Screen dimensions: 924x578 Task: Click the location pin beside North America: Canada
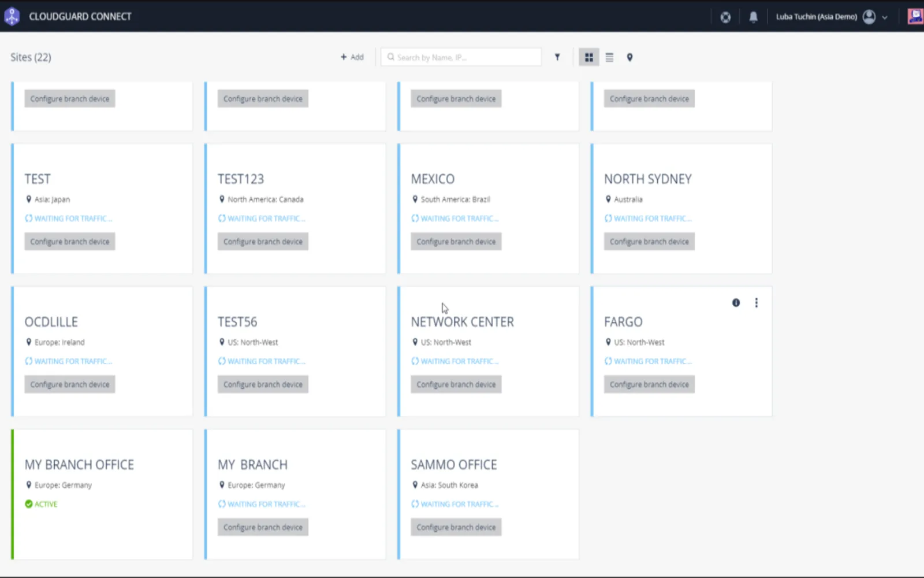222,199
